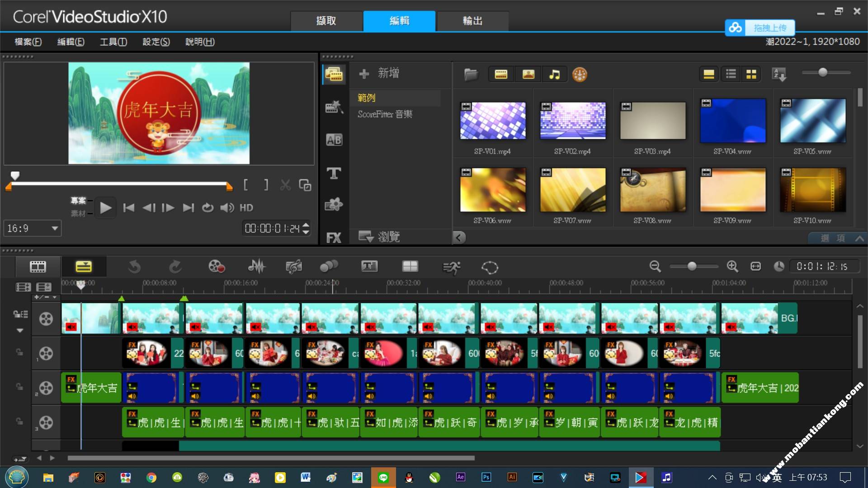
Task: Open the track motion tool
Action: (x=329, y=267)
